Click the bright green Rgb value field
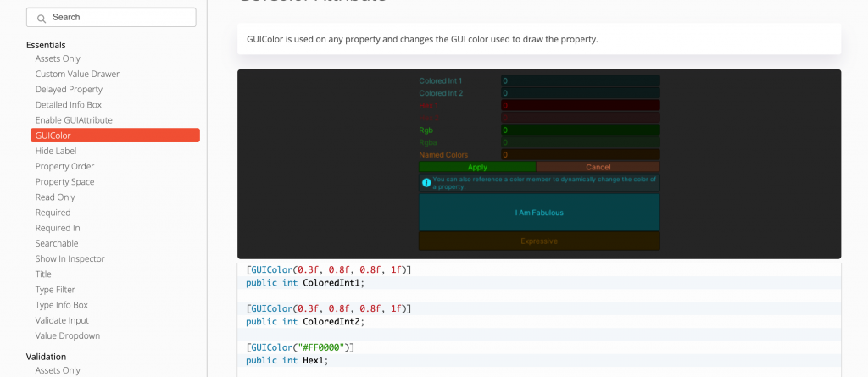The image size is (868, 377). click(580, 130)
